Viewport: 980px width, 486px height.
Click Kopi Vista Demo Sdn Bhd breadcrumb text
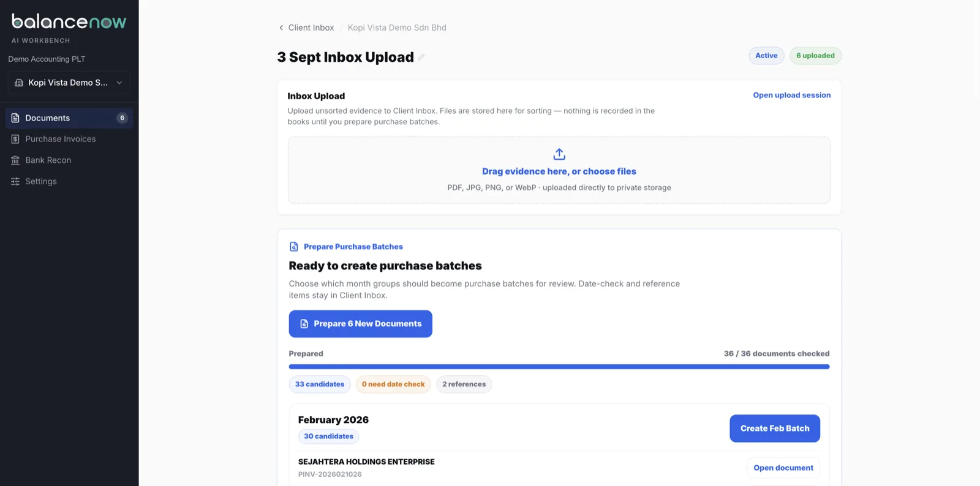[x=397, y=28]
